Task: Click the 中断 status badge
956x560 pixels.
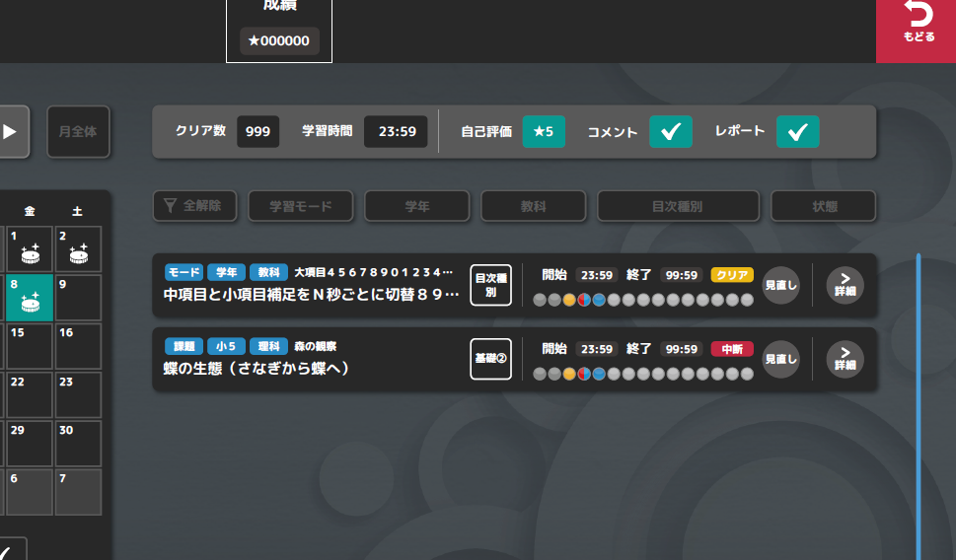Action: pyautogui.click(x=732, y=349)
